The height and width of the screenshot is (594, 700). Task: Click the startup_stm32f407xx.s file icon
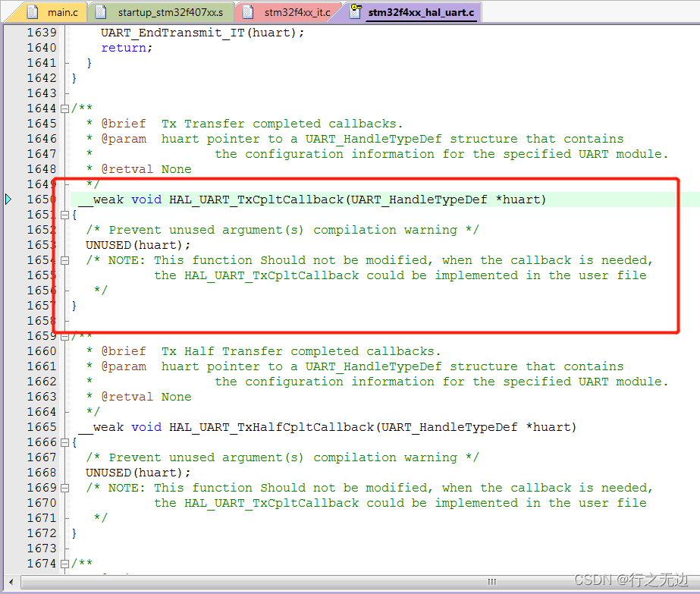click(102, 12)
